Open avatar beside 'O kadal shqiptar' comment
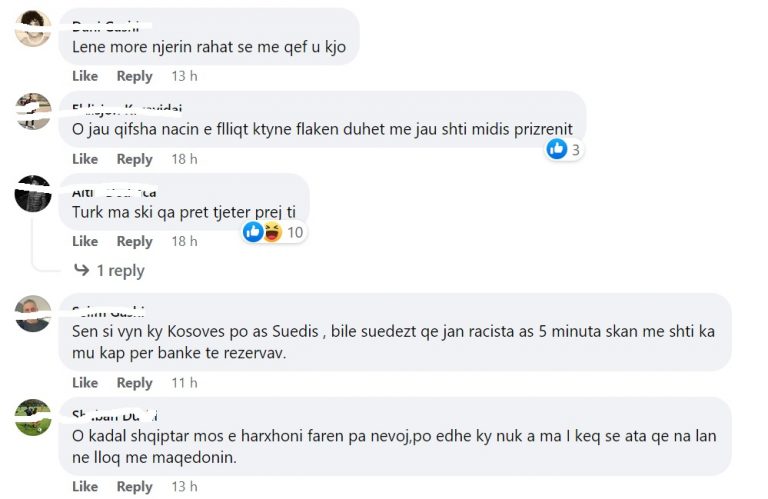Screen dimensions: 768x499 (x=33, y=417)
